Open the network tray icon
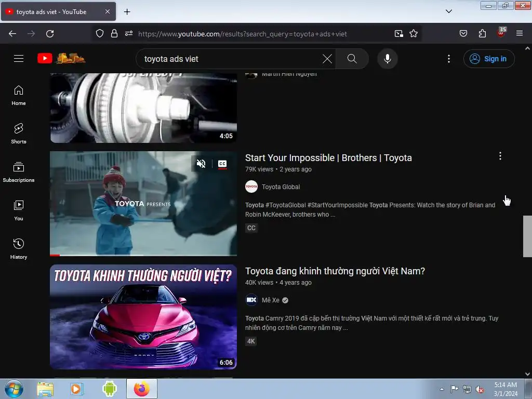This screenshot has width=532, height=399. 467,389
